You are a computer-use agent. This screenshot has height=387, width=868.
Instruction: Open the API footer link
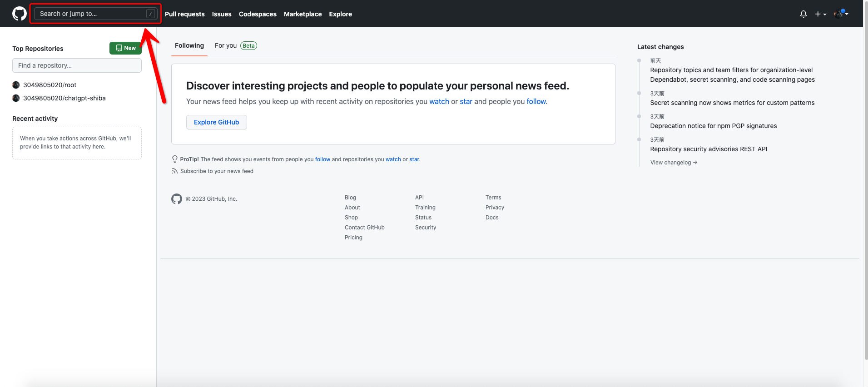point(419,198)
